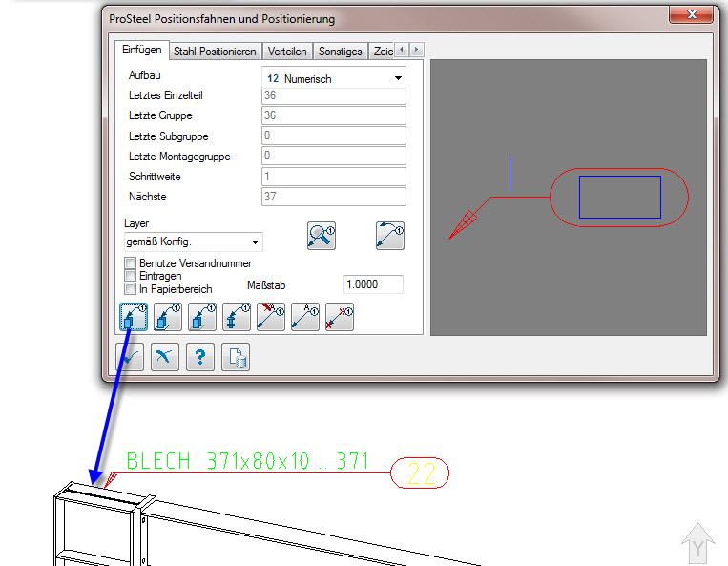Click flag icon with red-struck A label

click(271, 317)
